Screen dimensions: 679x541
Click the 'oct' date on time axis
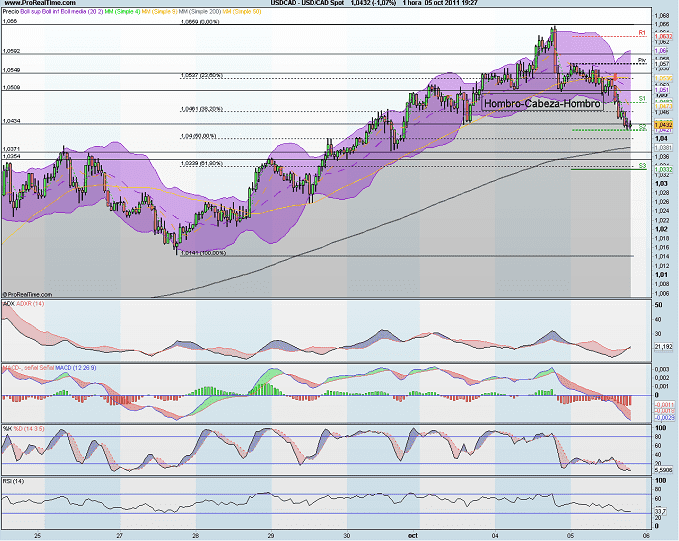pyautogui.click(x=410, y=536)
